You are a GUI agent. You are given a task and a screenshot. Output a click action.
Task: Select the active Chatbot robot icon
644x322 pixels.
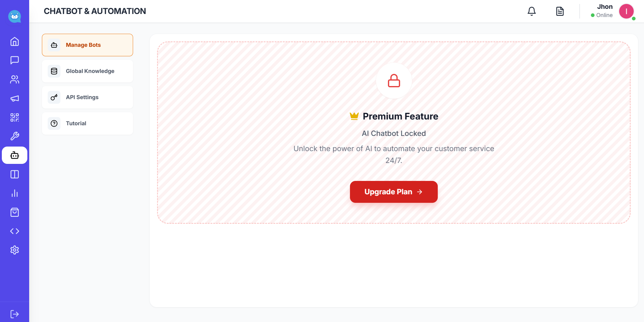coord(14,155)
